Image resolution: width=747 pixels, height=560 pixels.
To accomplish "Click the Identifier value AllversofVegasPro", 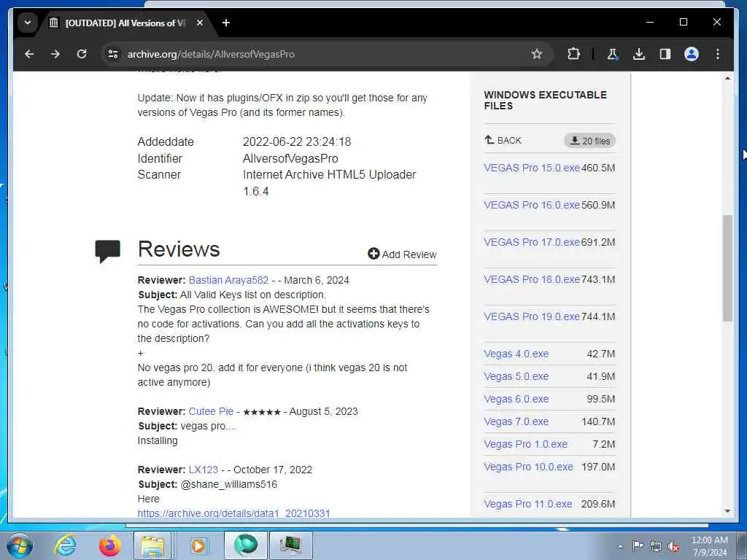I will click(290, 158).
